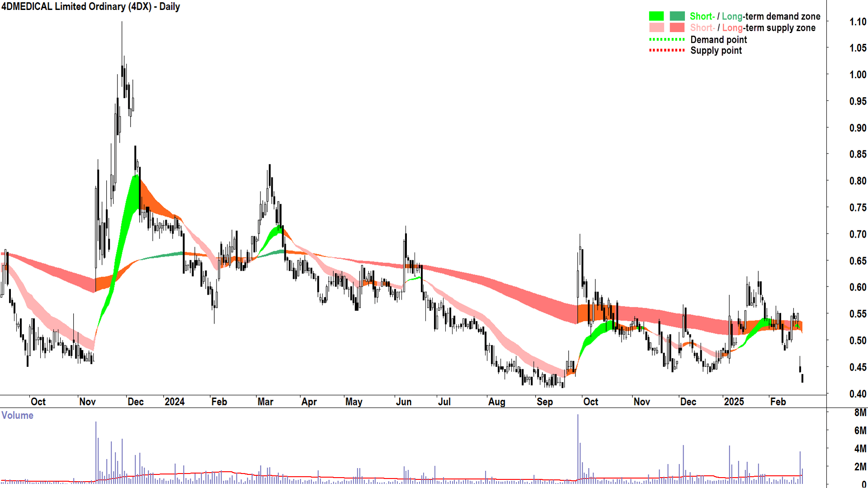Click the 0.70 price level label

tap(857, 234)
